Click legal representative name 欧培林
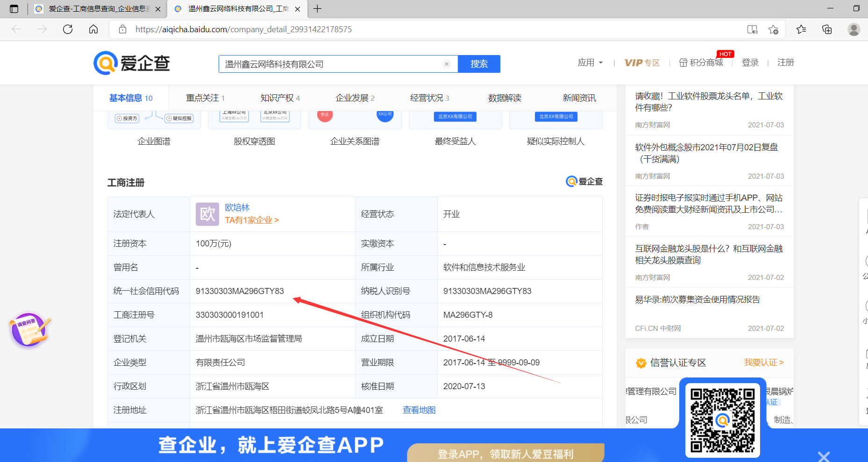The height and width of the screenshot is (462, 868). pos(237,208)
